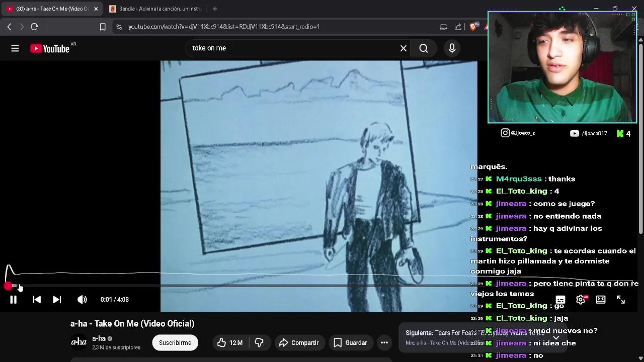
Task: Open a new browser tab
Action: point(215,9)
